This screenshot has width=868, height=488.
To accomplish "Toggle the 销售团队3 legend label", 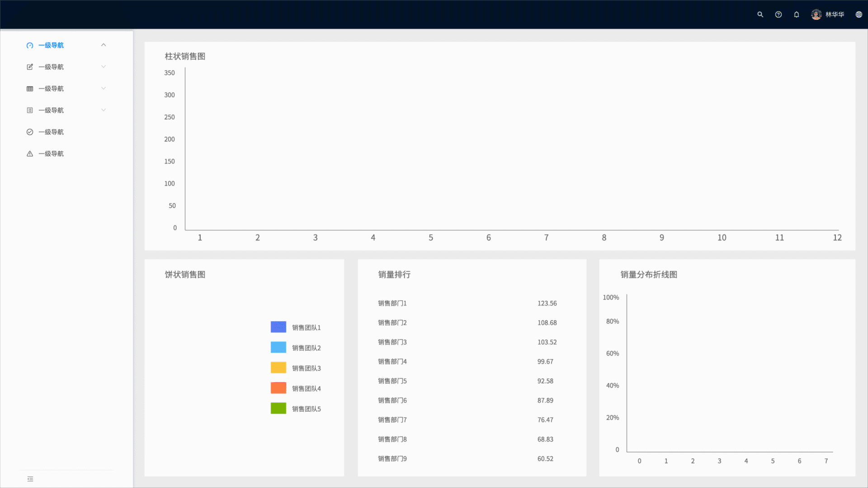I will click(x=307, y=368).
